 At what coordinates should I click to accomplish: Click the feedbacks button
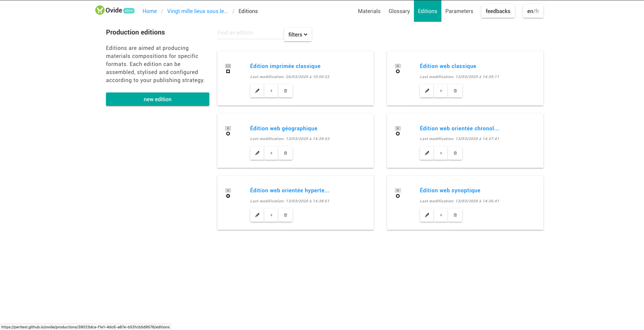pos(498,11)
